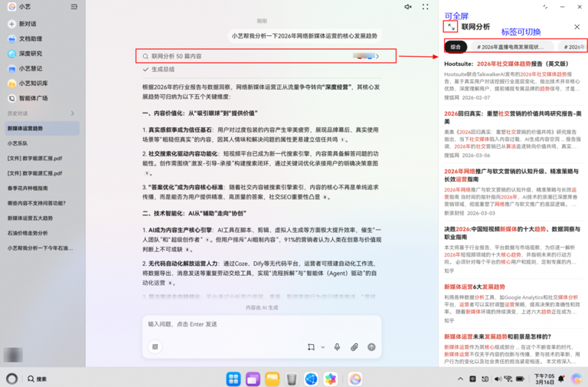The width and height of the screenshot is (588, 387).
Task: Toggle the voice mute speaker icon
Action: click(408, 7)
